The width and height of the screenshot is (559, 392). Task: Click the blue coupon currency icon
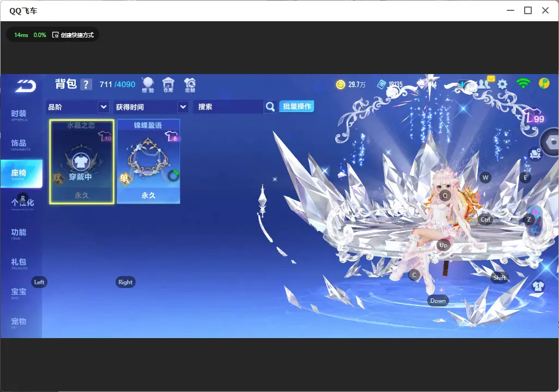pos(381,84)
